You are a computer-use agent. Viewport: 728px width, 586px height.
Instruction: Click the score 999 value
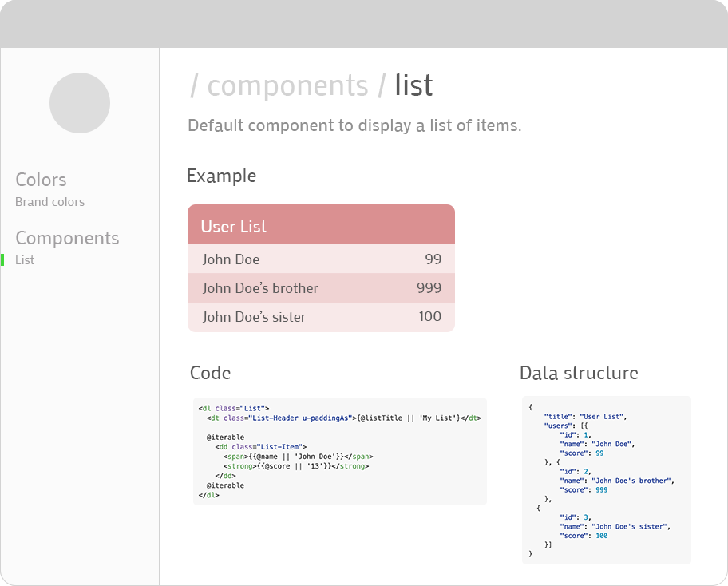point(429,288)
